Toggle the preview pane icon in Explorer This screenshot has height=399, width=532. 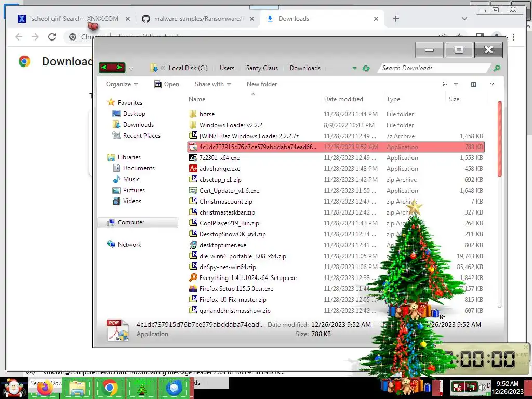pos(473,84)
